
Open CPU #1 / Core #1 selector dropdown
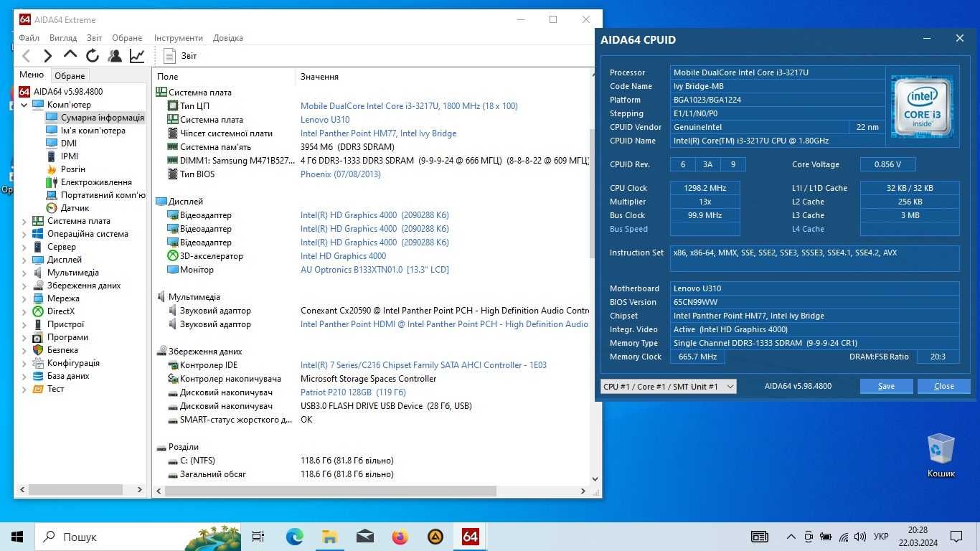[x=668, y=387]
